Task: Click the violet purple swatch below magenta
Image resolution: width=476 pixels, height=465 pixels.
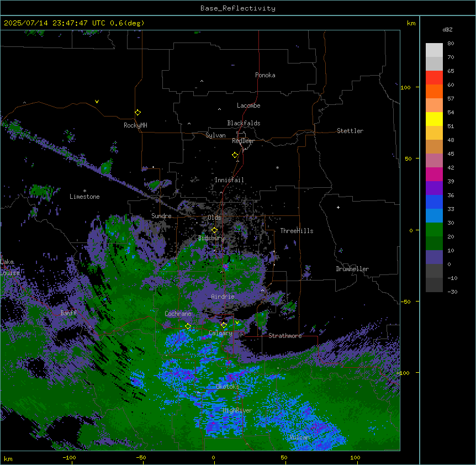Action: 434,188
